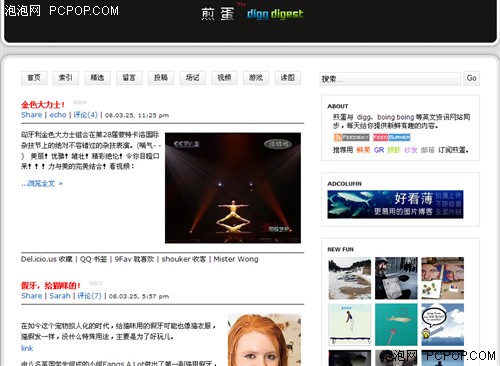Viewport: 500px width, 366px height.
Task: Open the 视频 video tab
Action: 224,78
